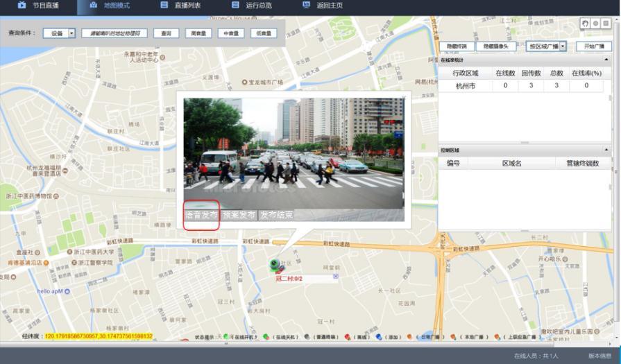The image size is (621, 364).
Task: Click the 浙江中医药大学 map marker
Action: click(x=69, y=252)
